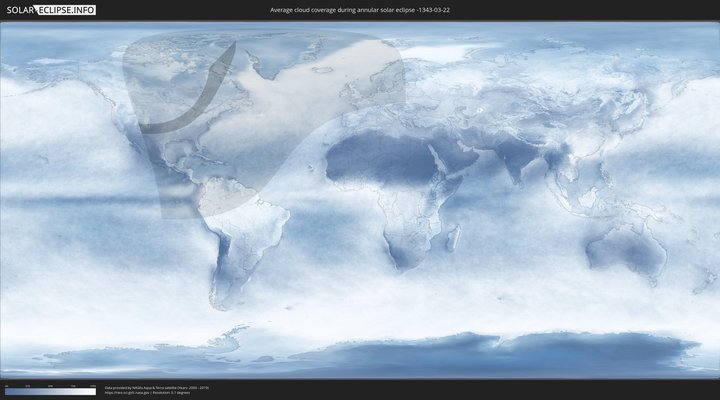This screenshot has height=400, width=720.
Task: Click the SOLAR-ECLIPSE.INFO logo
Action: click(x=49, y=9)
